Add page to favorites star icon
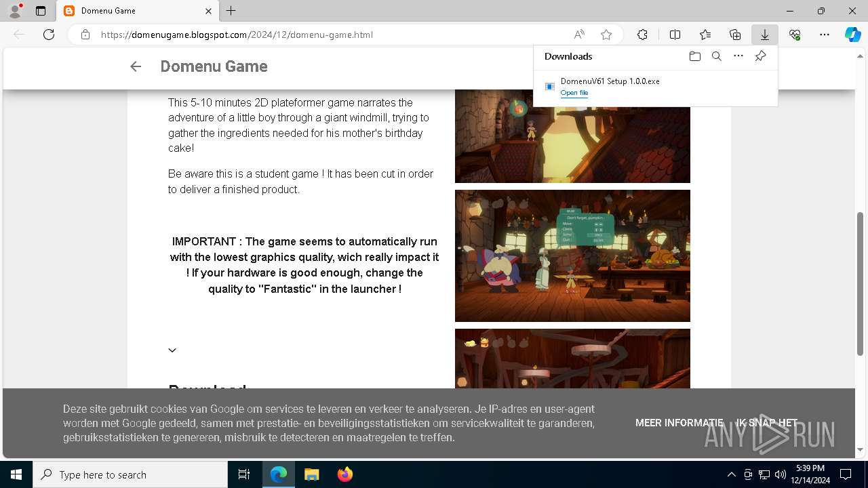This screenshot has height=488, width=868. (x=606, y=35)
